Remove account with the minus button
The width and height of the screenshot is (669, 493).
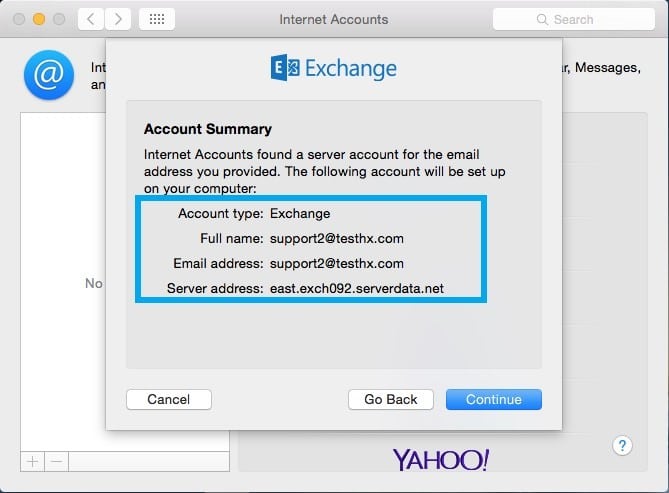(56, 461)
